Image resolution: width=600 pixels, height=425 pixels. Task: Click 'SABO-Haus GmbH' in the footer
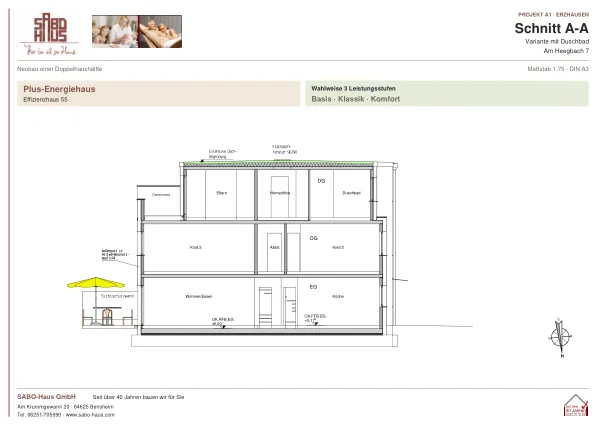46,397
